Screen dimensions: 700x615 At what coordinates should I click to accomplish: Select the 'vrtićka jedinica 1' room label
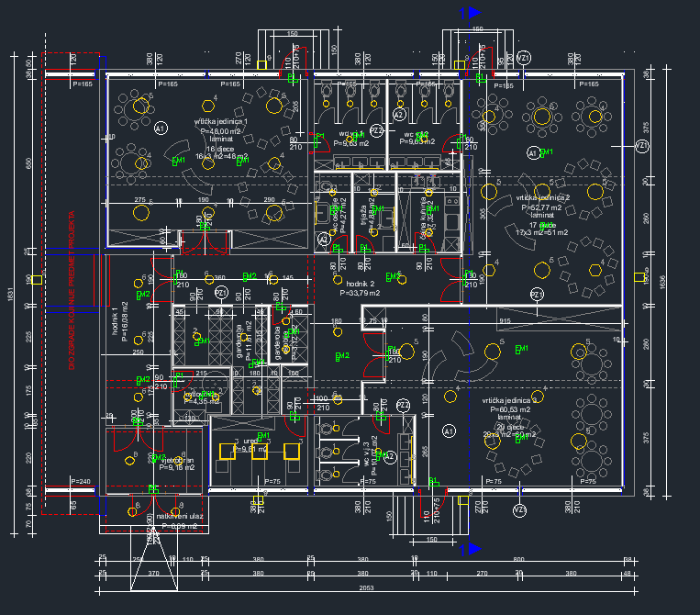(x=220, y=121)
